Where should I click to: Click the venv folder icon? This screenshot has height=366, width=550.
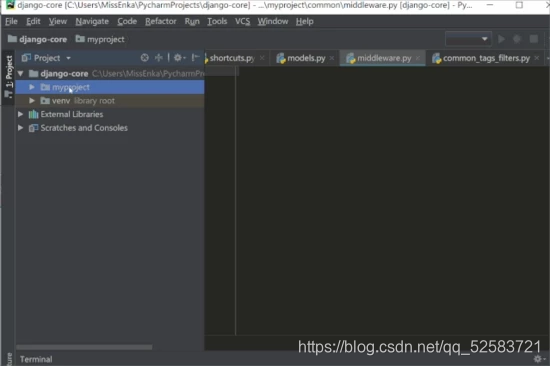click(x=45, y=101)
